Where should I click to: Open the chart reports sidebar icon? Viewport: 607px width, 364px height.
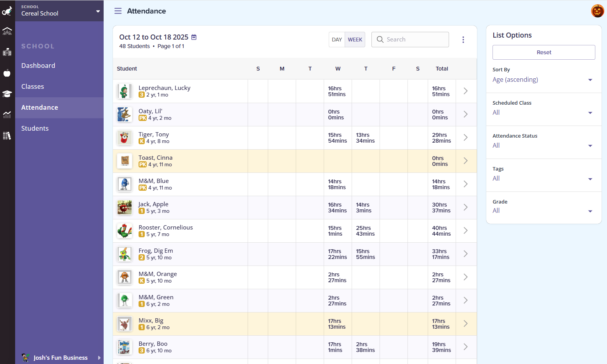7,115
